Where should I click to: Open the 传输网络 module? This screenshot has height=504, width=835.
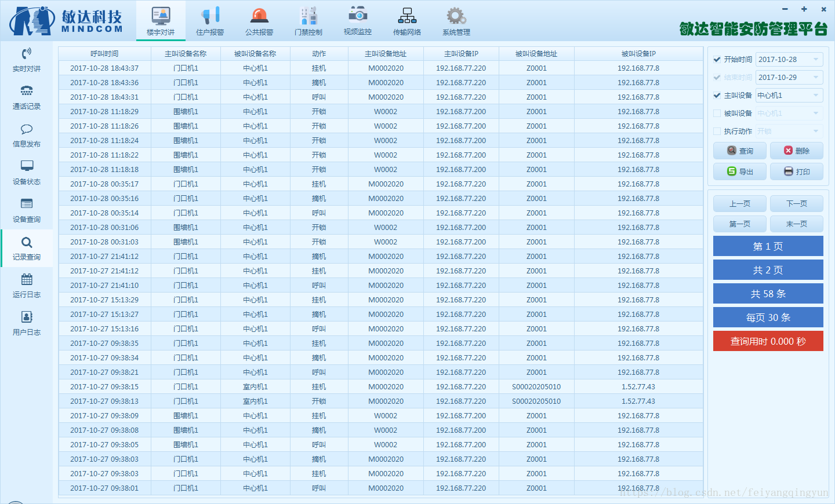pos(407,21)
